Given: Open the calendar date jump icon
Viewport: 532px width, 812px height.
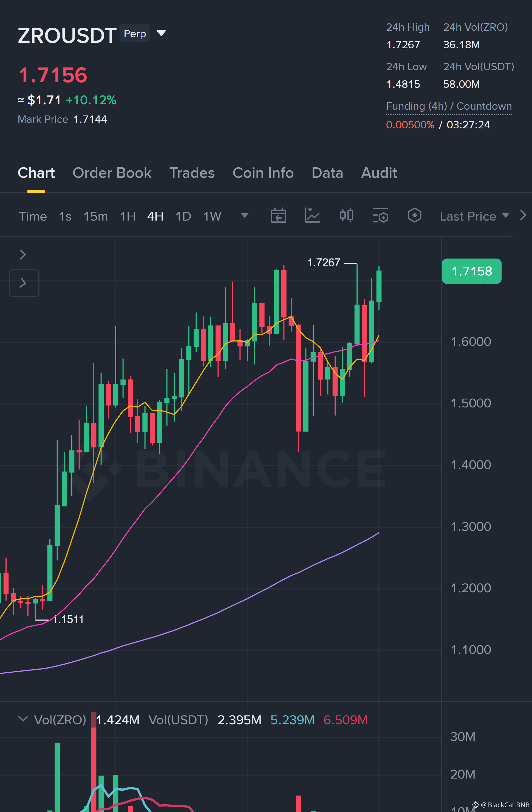Looking at the screenshot, I should pyautogui.click(x=278, y=216).
